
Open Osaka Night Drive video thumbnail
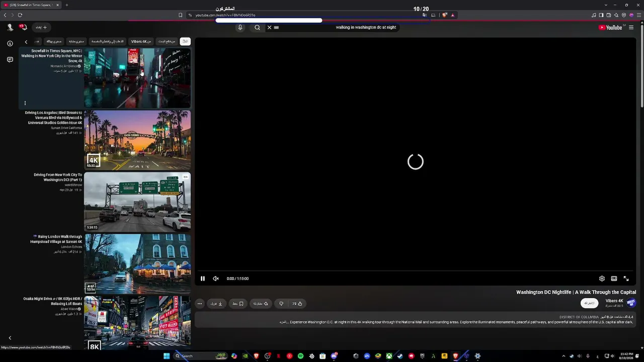pyautogui.click(x=137, y=323)
